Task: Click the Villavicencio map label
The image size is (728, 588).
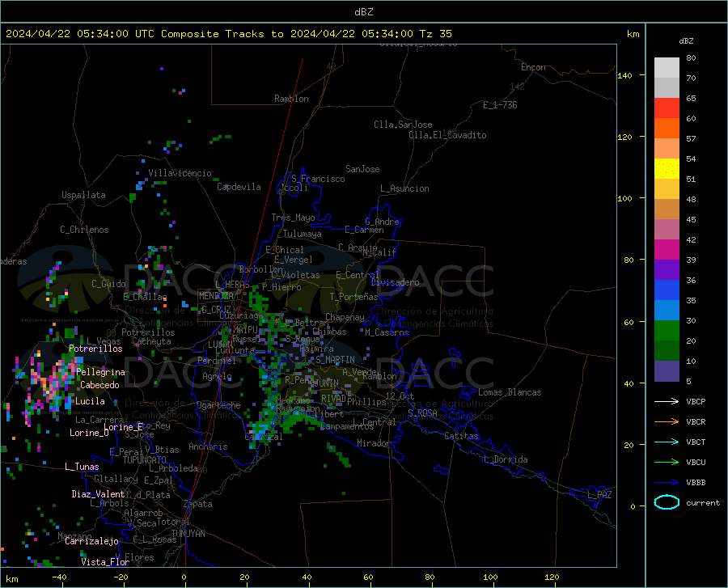Action: point(180,173)
